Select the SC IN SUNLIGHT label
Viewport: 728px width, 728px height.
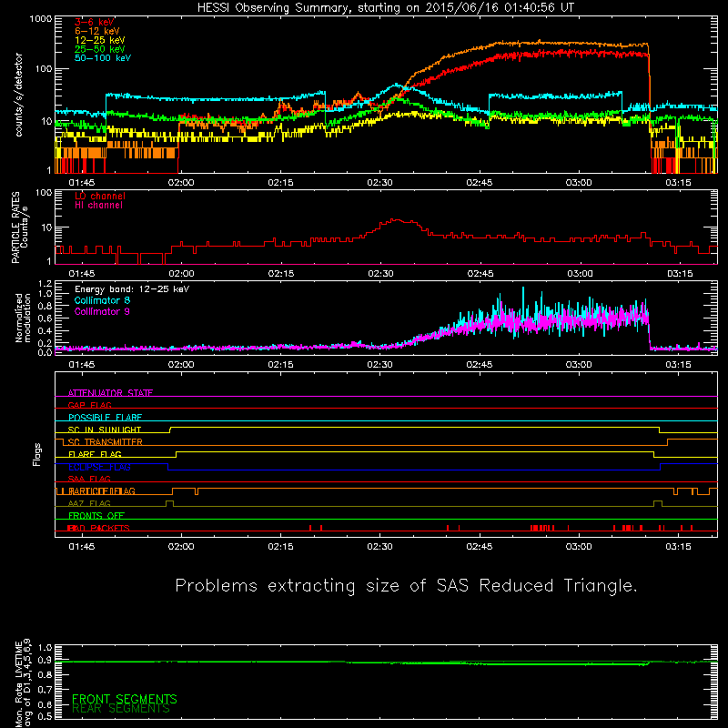click(105, 430)
